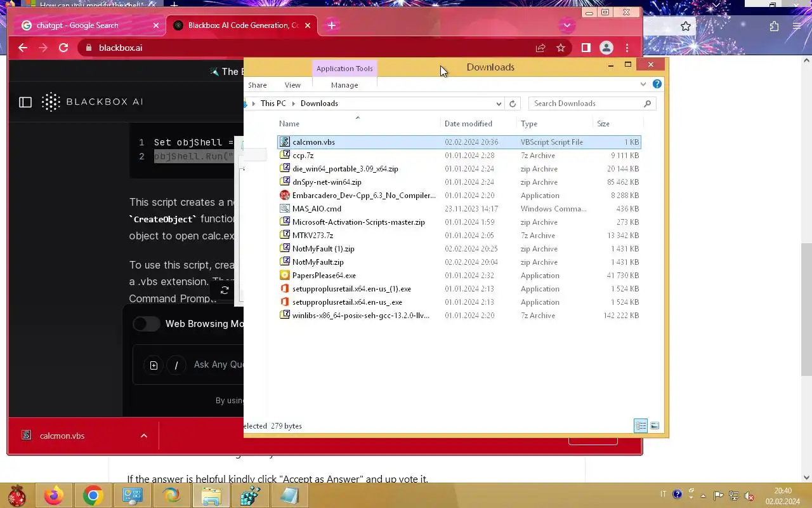812x508 pixels.
Task: Sort files by Size column header
Action: [603, 124]
